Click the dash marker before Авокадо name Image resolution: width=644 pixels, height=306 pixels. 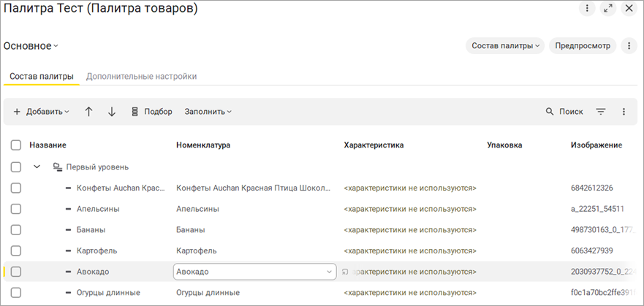click(x=69, y=272)
